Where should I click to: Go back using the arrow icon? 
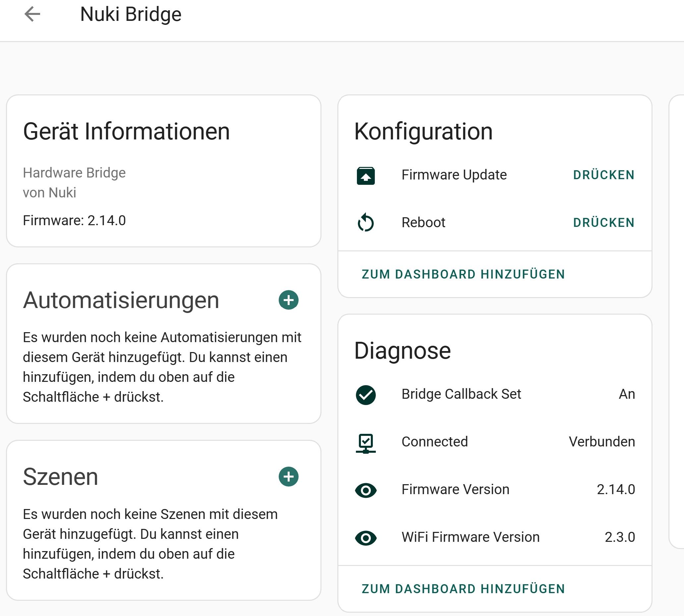[x=32, y=14]
